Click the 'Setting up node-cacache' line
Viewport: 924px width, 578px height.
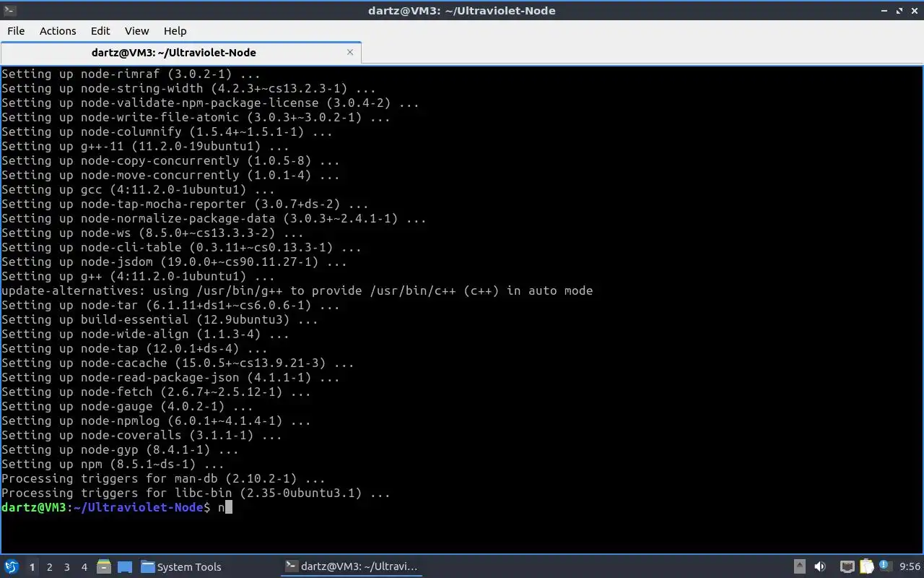178,363
